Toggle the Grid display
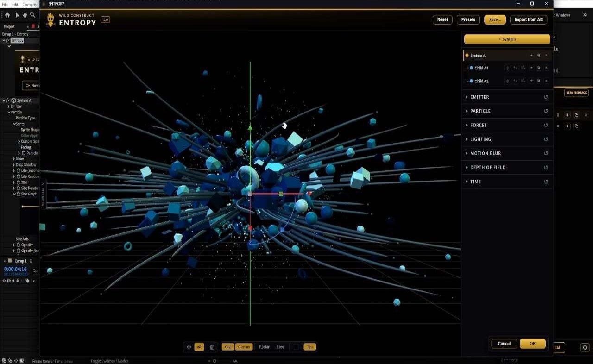 228,347
